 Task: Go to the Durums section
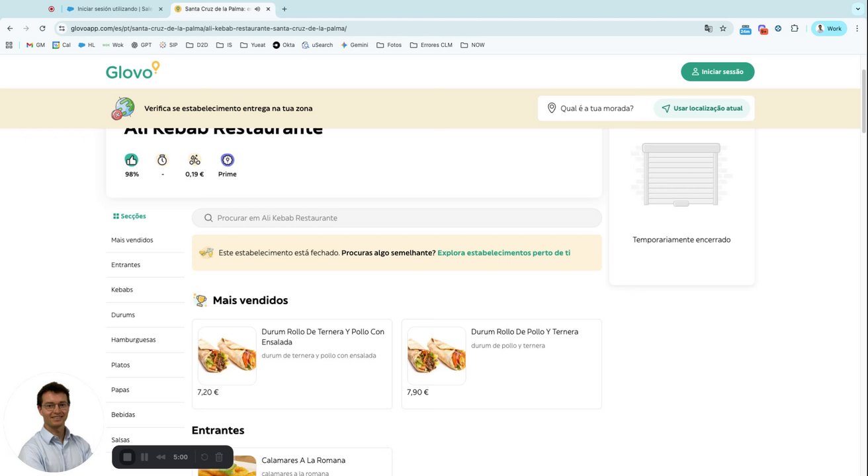click(x=123, y=315)
